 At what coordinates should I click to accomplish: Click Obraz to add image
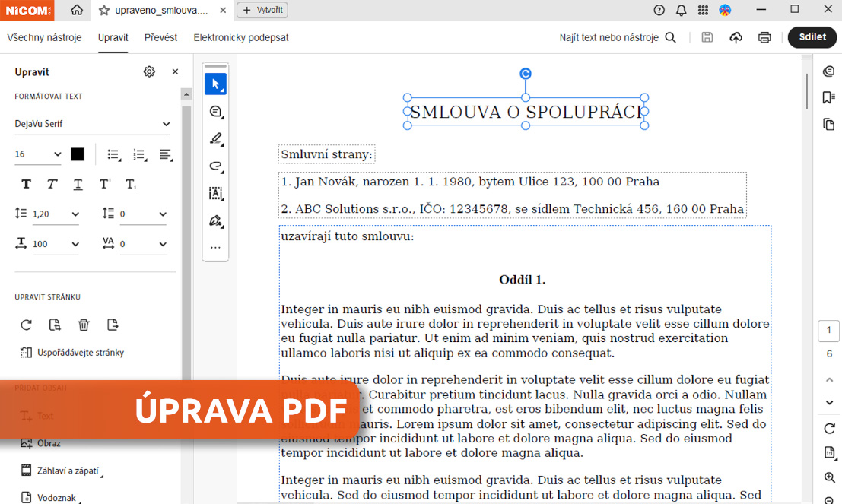(x=40, y=443)
